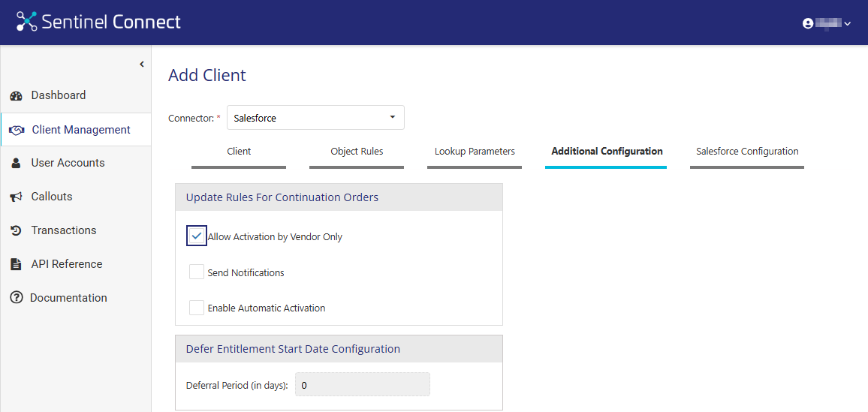Image resolution: width=868 pixels, height=412 pixels.
Task: Navigate to User Accounts in sidebar
Action: pyautogui.click(x=68, y=163)
